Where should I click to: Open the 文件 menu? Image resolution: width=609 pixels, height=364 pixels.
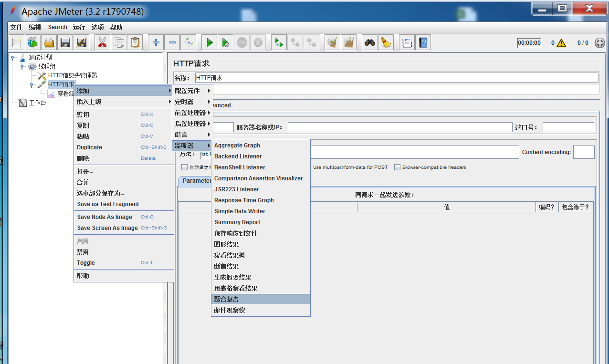[x=17, y=27]
